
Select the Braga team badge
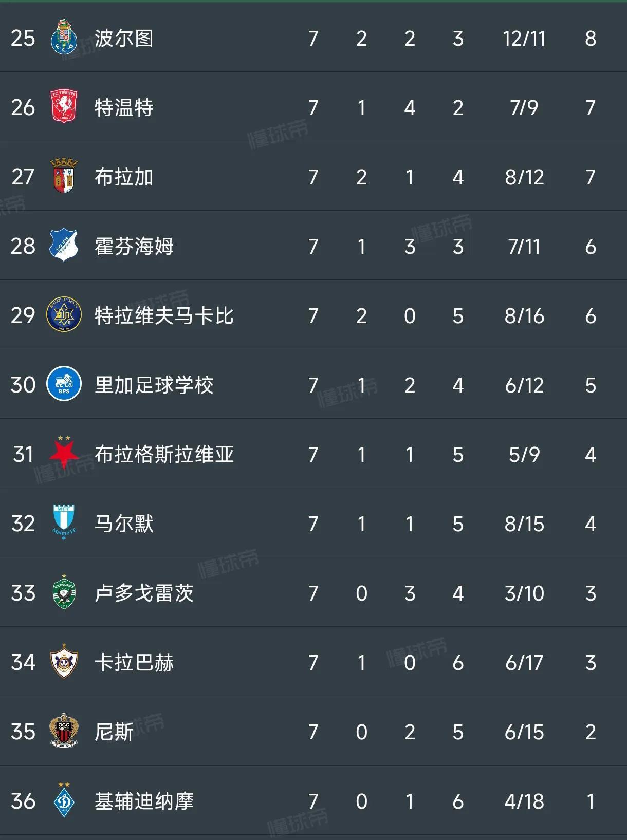[64, 176]
